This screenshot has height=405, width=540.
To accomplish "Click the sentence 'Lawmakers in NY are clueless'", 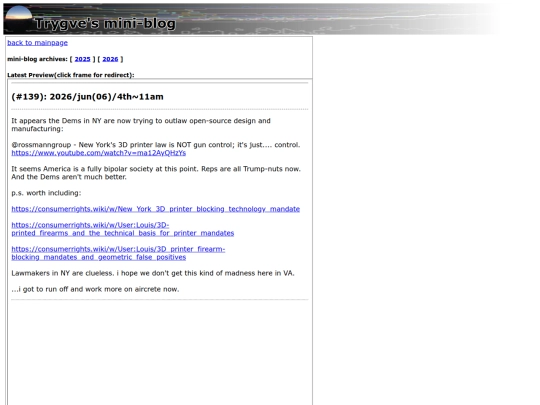I will point(153,273).
